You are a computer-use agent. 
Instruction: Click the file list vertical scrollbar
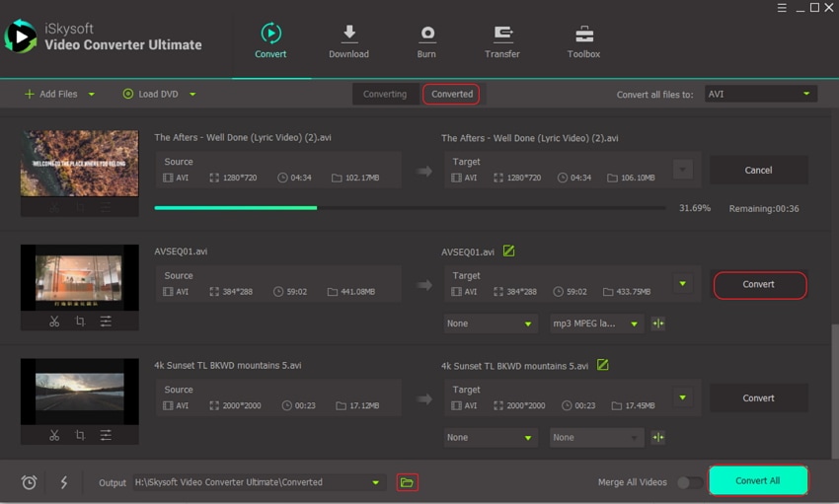835,391
